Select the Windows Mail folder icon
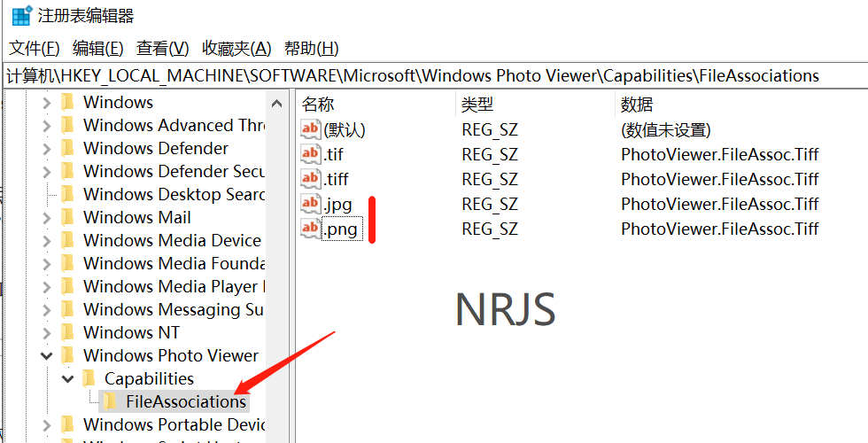Screen dimensions: 868x443 tap(67, 218)
